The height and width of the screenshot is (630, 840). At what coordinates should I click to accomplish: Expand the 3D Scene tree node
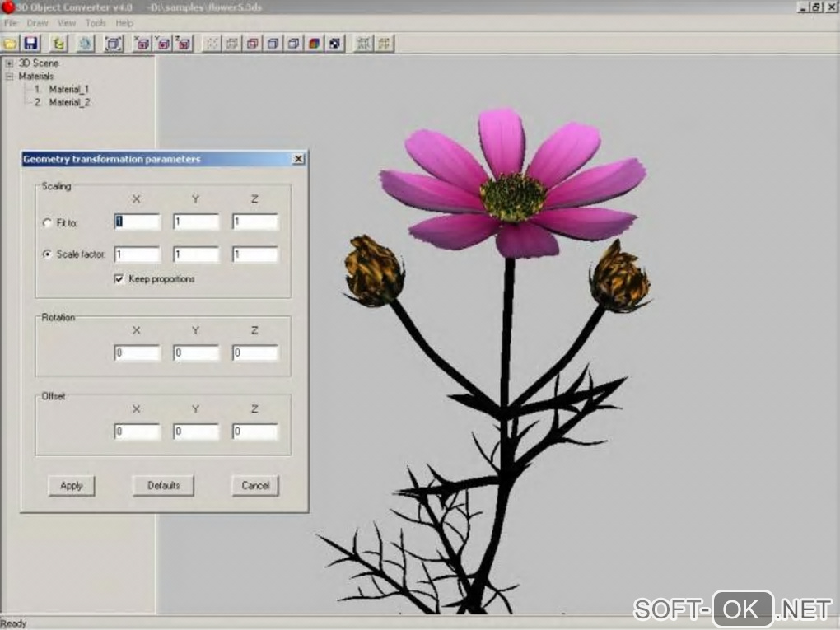[9, 63]
